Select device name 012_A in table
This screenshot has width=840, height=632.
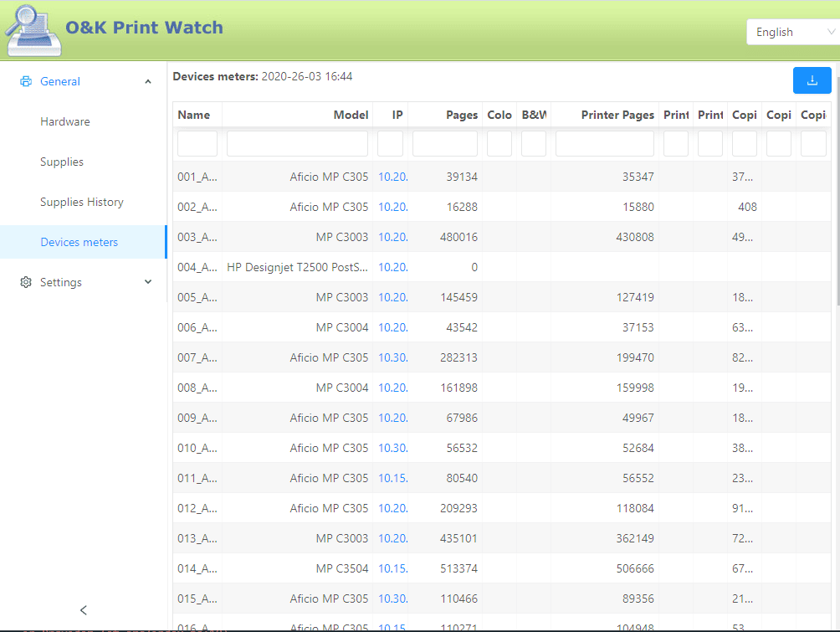point(197,508)
